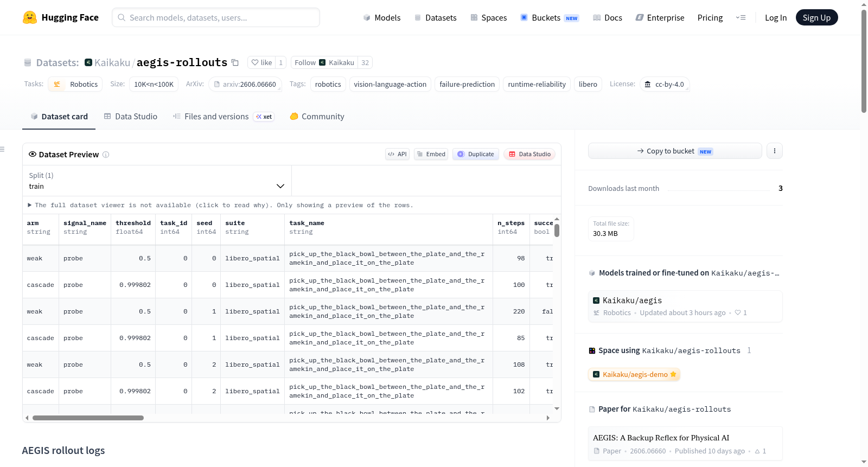Click the failure-prediction tag
The height and width of the screenshot is (467, 868).
point(467,84)
